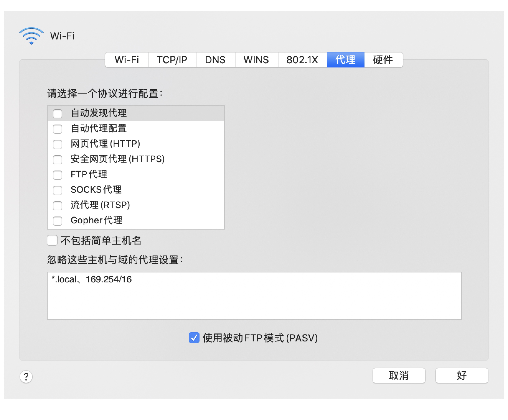This screenshot has width=508, height=420.
Task: Enable the FTP 代理 checkbox
Action: pos(58,175)
